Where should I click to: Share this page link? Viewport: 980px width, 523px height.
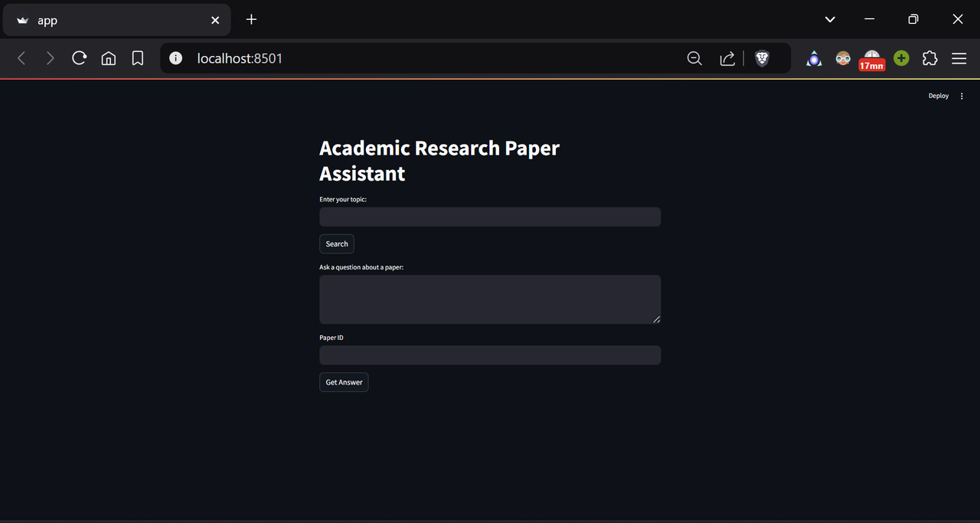[727, 58]
